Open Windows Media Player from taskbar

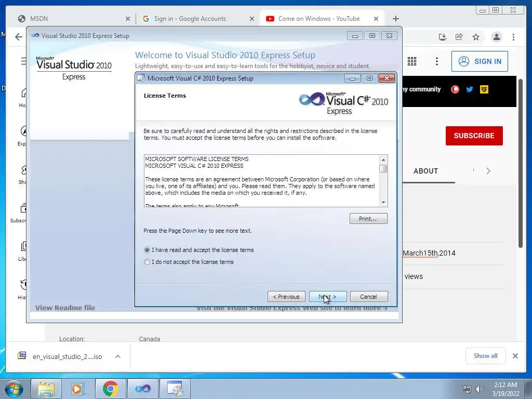[x=77, y=389]
